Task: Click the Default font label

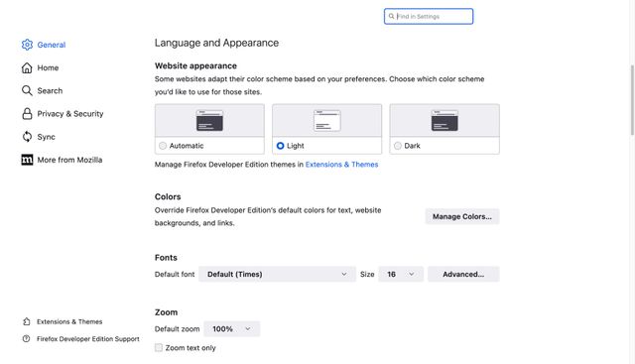Action: tap(175, 274)
